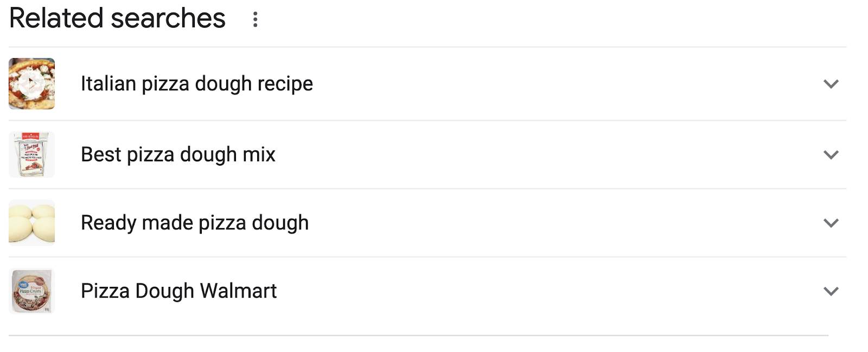Screen dimensions: 868x352
Task: Open the Pizza Dough Walmart search link
Action: 178,291
